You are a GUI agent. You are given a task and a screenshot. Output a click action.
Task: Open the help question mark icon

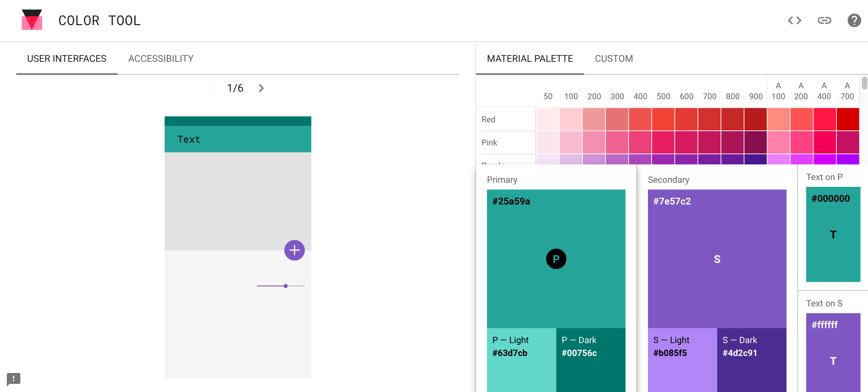click(x=854, y=20)
